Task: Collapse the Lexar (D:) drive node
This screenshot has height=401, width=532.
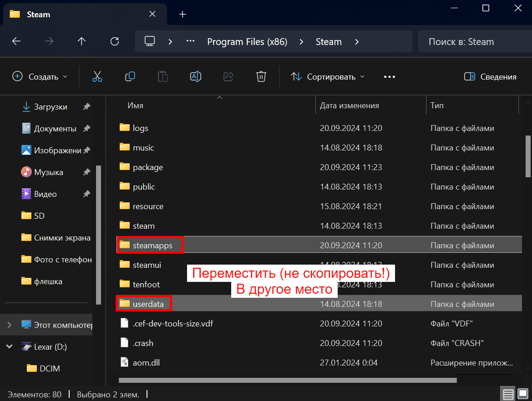Action: [10, 346]
